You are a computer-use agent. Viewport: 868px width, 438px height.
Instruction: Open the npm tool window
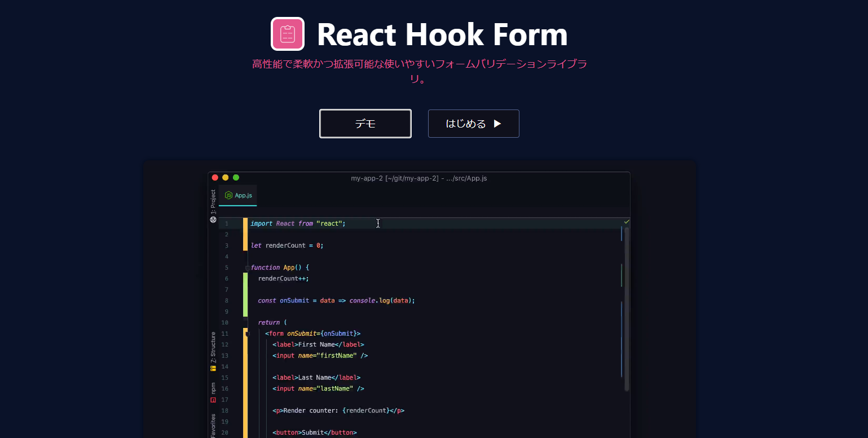coord(213,389)
